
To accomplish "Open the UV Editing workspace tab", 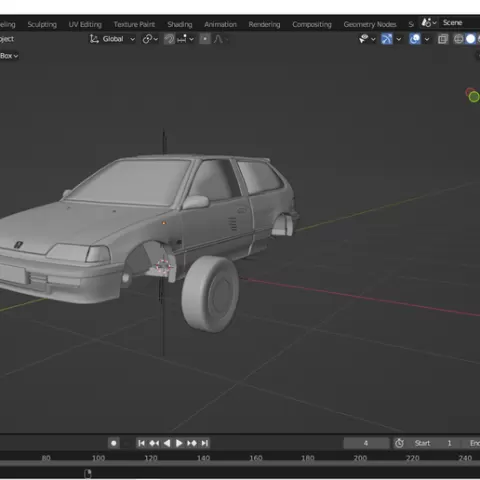I will (x=85, y=24).
